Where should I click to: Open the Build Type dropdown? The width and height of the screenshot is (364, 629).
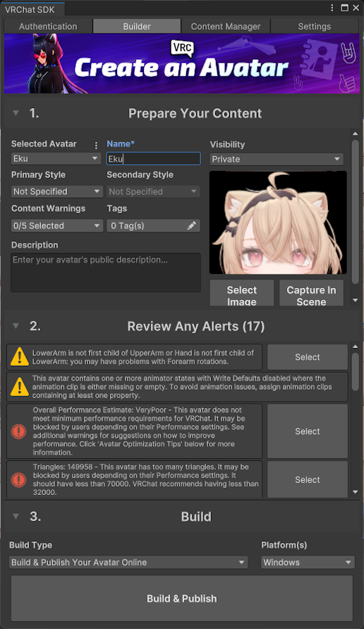pyautogui.click(x=128, y=562)
